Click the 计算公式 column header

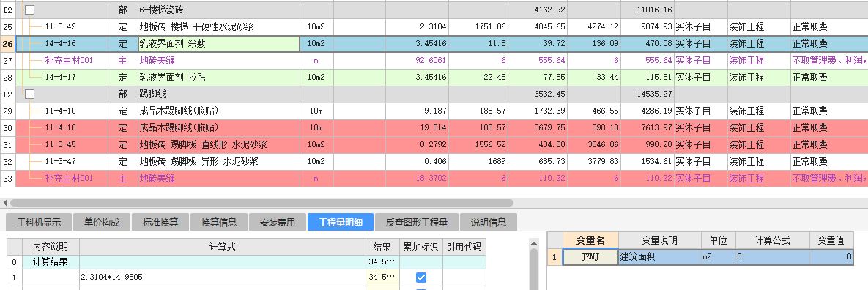pyautogui.click(x=772, y=241)
